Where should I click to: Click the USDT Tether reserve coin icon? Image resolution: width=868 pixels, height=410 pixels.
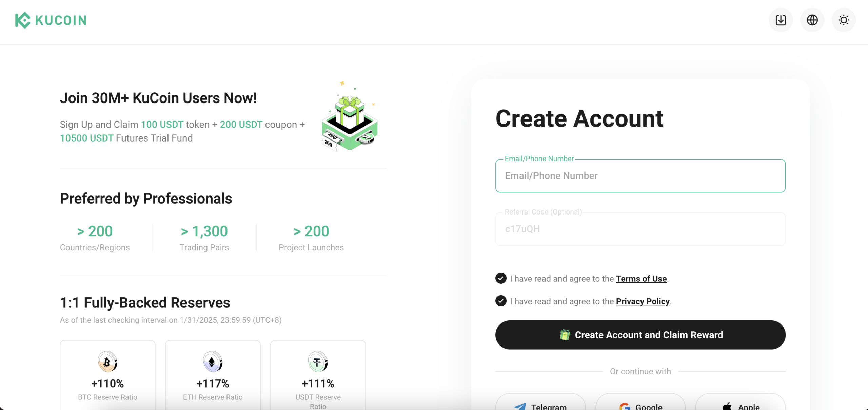318,362
